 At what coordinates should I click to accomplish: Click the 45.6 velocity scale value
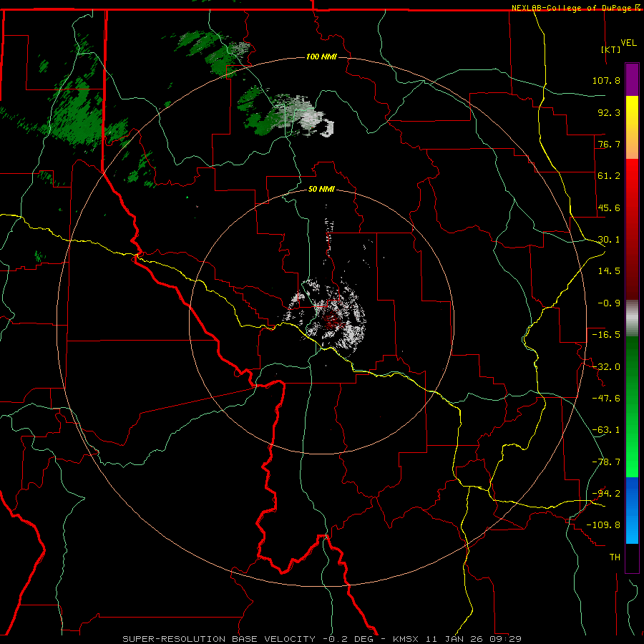[609, 208]
